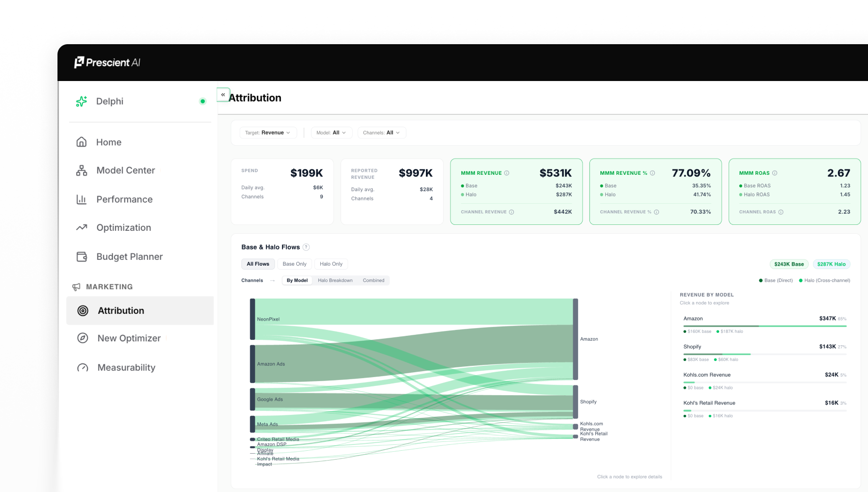Viewport: 868px width, 492px height.
Task: Click the Home house icon
Action: pos(82,142)
